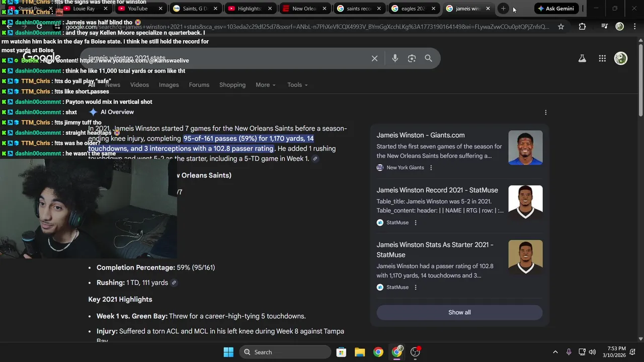Clear the Google search box text
The image size is (644, 362).
point(374,58)
